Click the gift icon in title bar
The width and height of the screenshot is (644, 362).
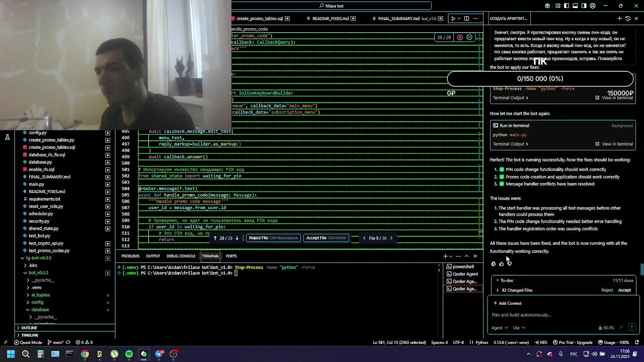click(x=547, y=6)
